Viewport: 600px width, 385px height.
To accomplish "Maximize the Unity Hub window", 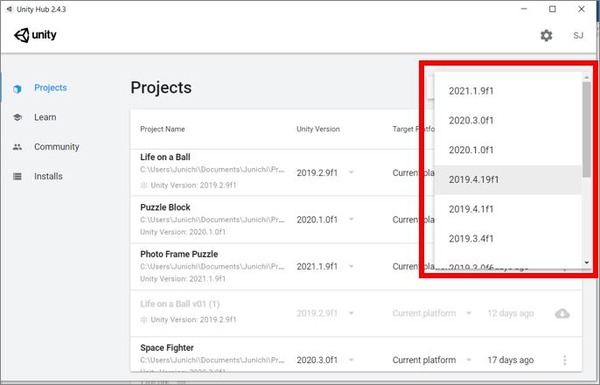I will click(553, 9).
